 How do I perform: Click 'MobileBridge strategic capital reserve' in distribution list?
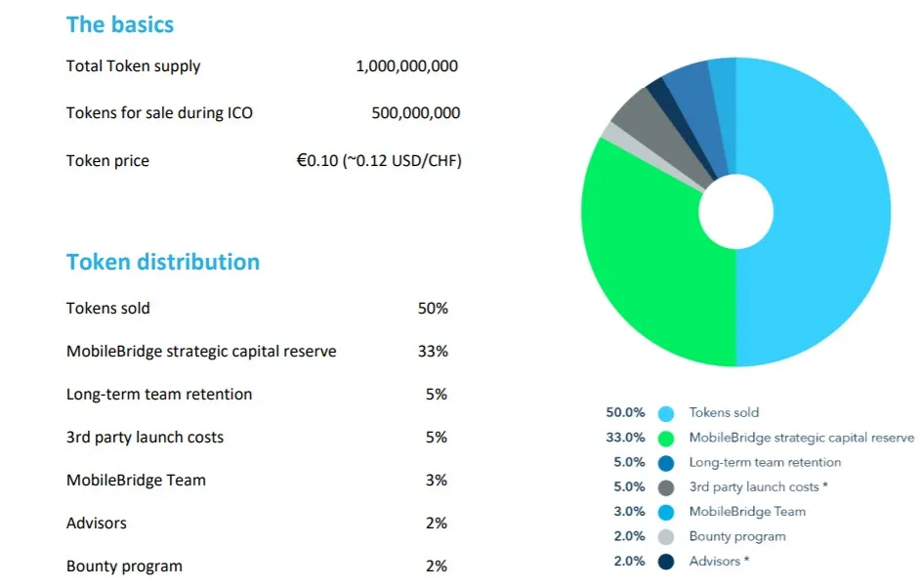click(201, 352)
